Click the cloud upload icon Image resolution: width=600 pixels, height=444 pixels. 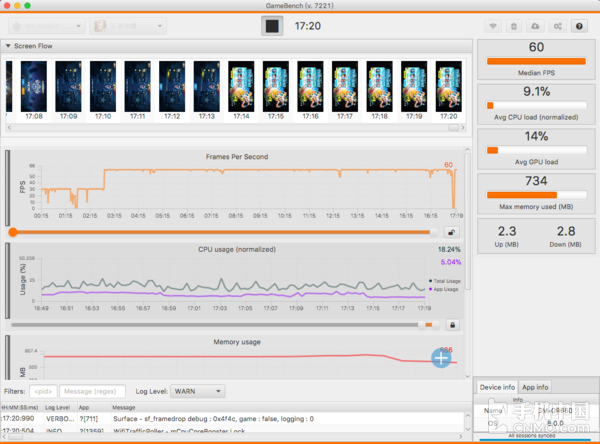click(x=535, y=26)
